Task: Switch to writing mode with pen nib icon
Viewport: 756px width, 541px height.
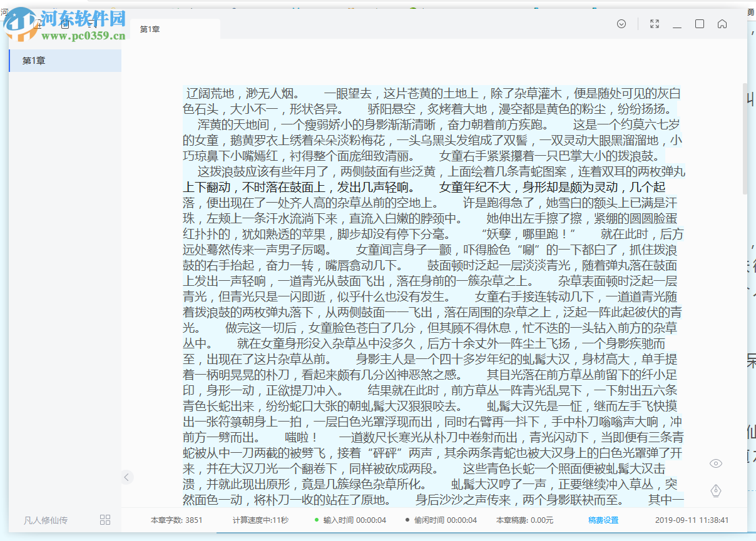Action: pos(715,491)
